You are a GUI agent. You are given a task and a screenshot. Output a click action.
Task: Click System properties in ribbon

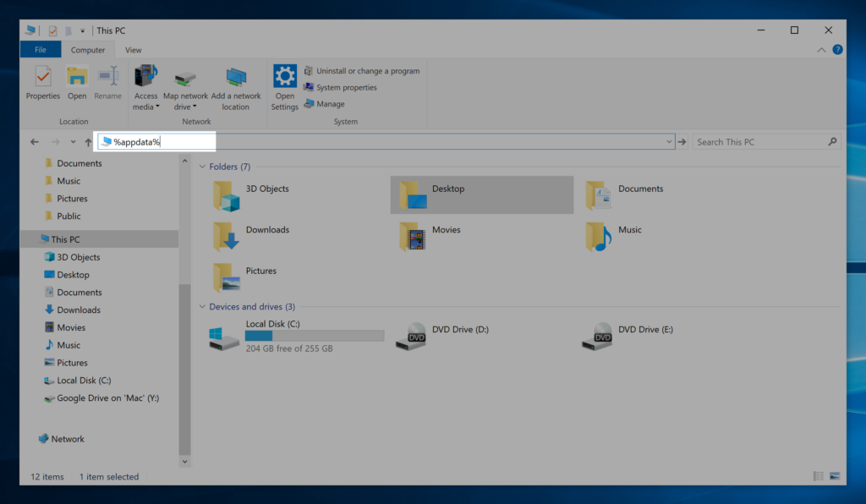(340, 87)
